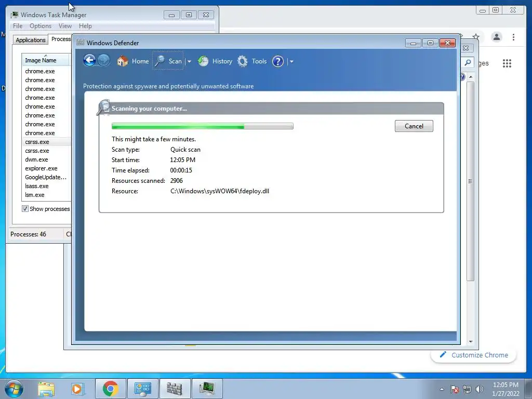Open Action Center flag icon
The width and height of the screenshot is (532, 399).
pos(455,389)
